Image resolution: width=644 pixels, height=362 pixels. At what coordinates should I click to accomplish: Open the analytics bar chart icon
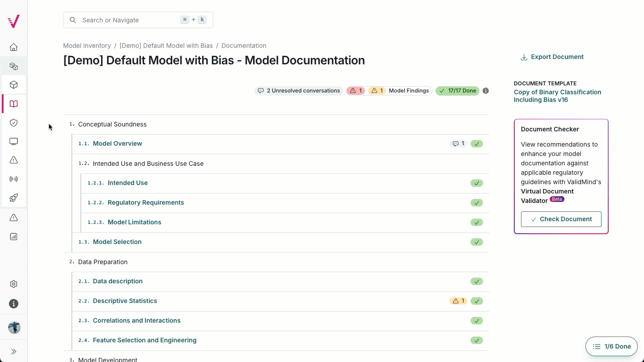(x=13, y=236)
